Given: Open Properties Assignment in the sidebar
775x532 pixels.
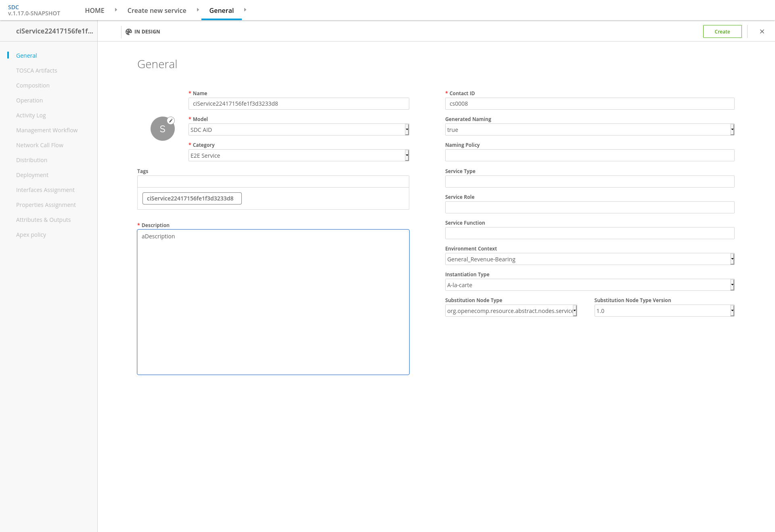Looking at the screenshot, I should coord(46,205).
